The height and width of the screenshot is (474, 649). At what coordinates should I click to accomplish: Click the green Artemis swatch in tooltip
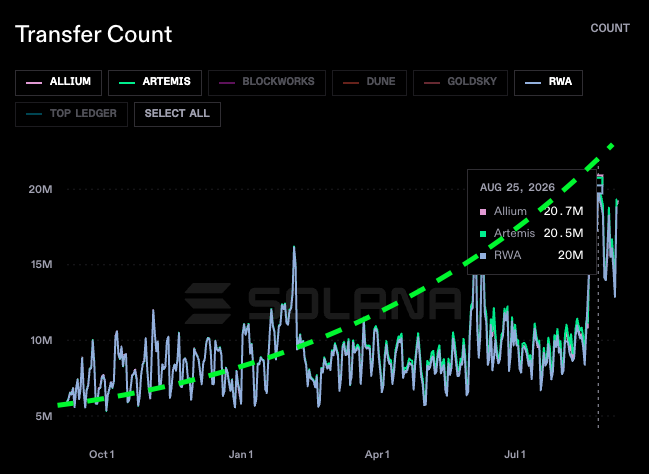[x=483, y=234]
